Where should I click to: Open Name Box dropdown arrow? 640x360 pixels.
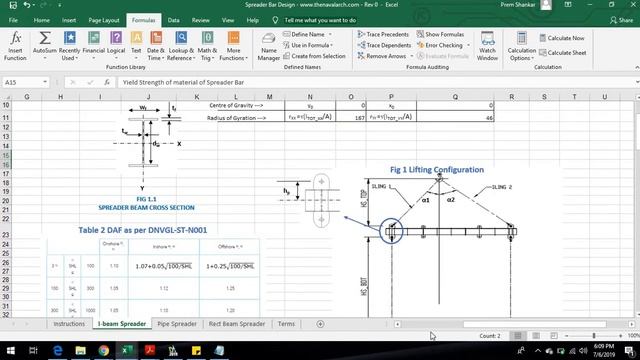coord(45,82)
